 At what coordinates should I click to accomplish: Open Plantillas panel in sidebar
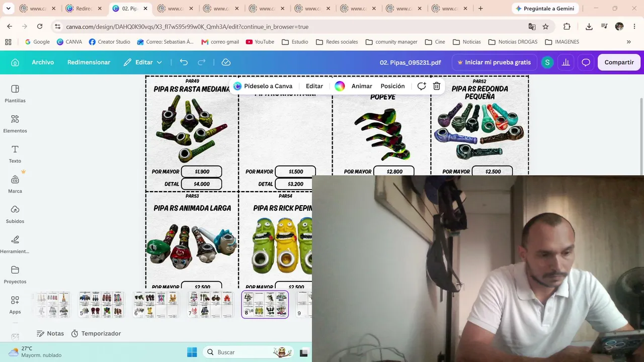[15, 94]
